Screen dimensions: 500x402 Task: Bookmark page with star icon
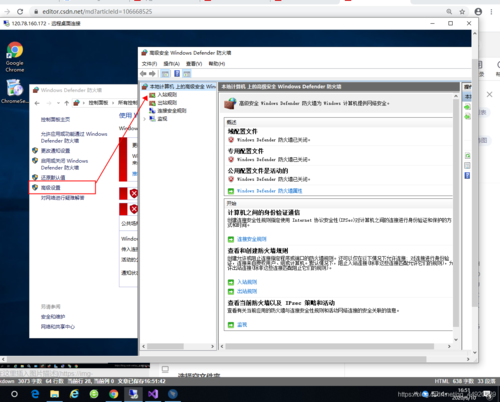pos(462,12)
